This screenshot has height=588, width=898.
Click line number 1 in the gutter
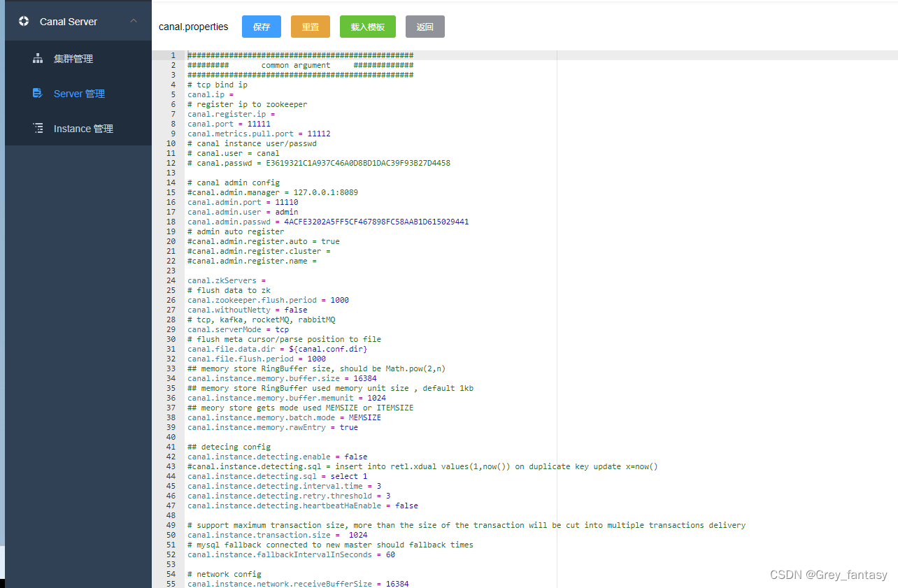(x=173, y=55)
